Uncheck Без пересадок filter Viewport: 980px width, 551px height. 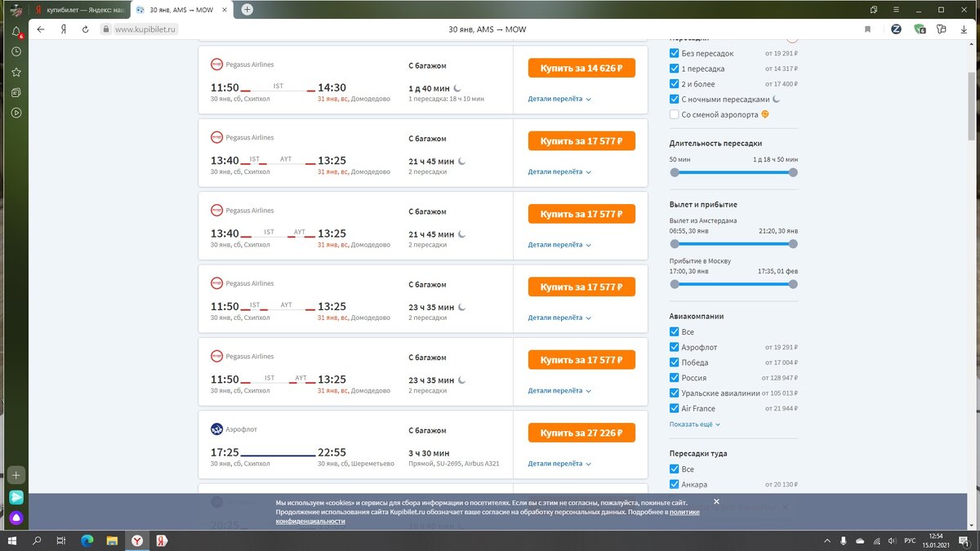[x=675, y=53]
